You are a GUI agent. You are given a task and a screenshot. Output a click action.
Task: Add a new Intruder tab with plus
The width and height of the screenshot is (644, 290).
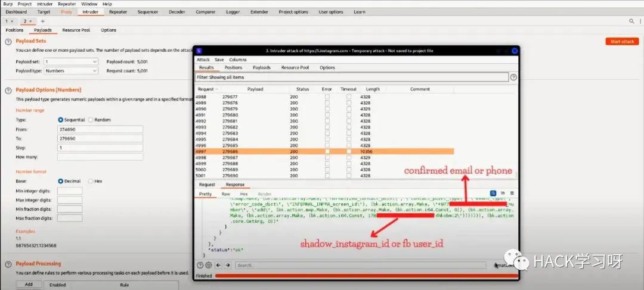pos(42,21)
